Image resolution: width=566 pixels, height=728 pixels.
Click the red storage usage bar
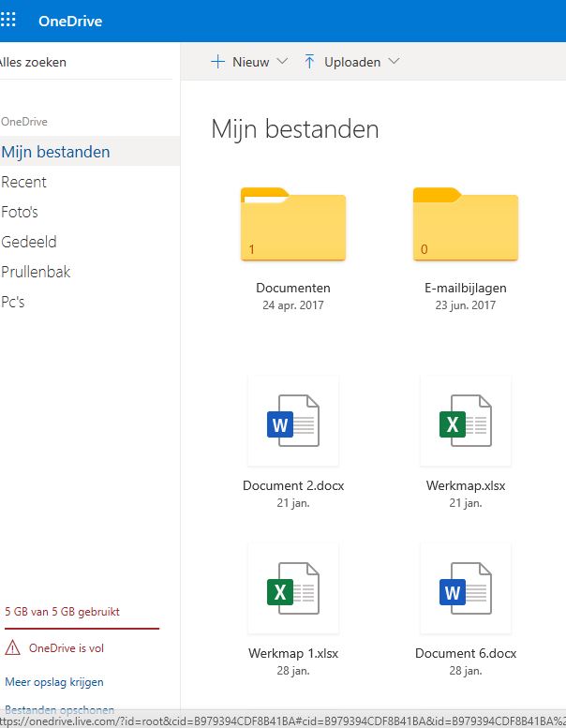[82, 629]
